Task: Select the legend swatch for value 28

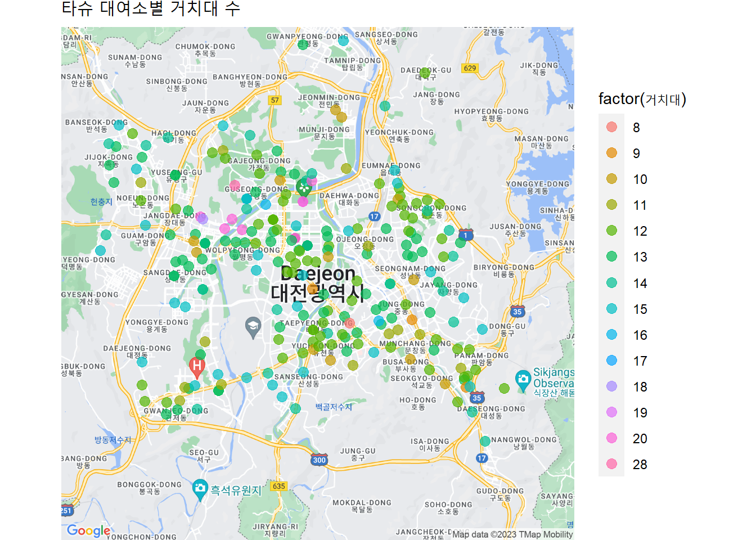Action: [x=611, y=464]
